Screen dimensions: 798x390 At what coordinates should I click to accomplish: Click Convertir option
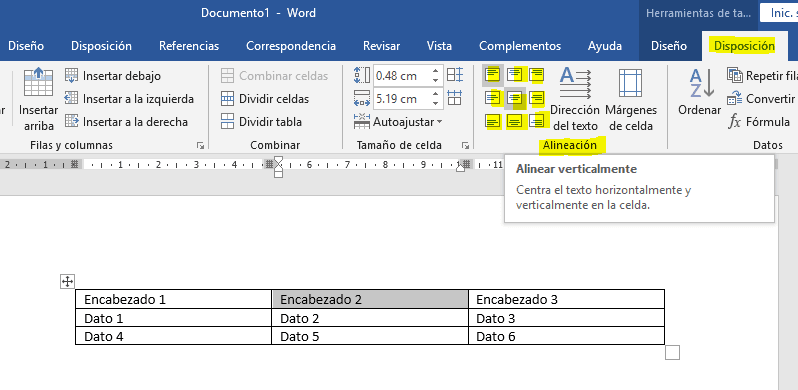pyautogui.click(x=762, y=99)
